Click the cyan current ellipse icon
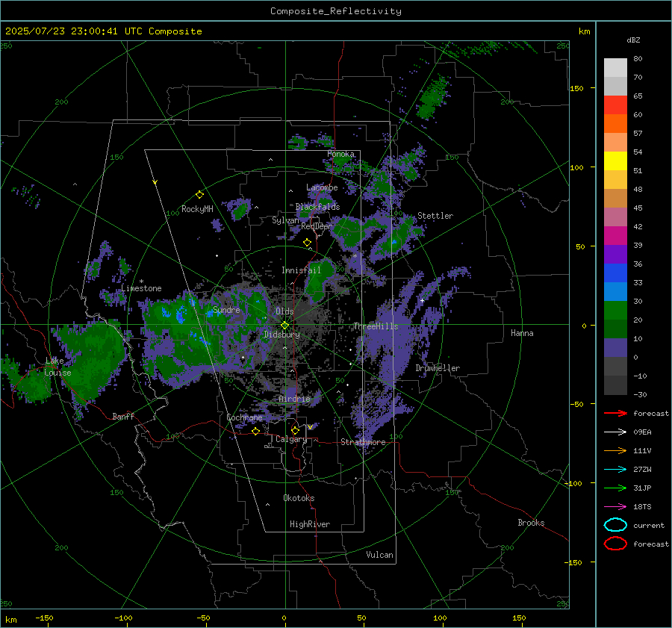This screenshot has width=672, height=628. 615,525
